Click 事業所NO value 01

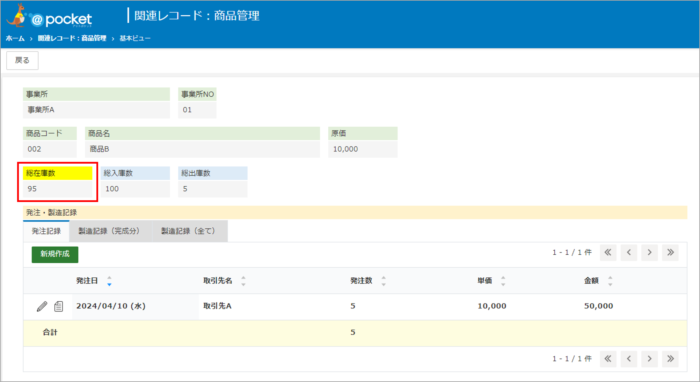click(197, 110)
